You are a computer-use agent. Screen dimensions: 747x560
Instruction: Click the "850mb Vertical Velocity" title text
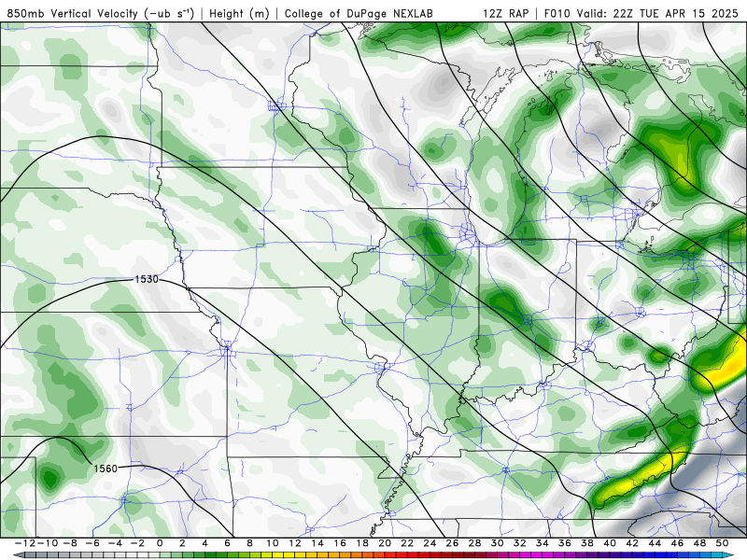point(73,14)
